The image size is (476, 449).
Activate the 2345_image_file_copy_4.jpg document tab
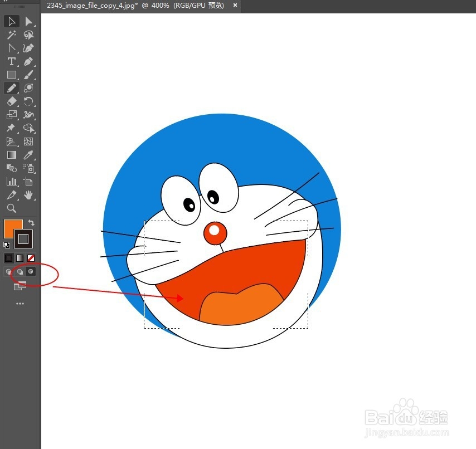(x=135, y=6)
